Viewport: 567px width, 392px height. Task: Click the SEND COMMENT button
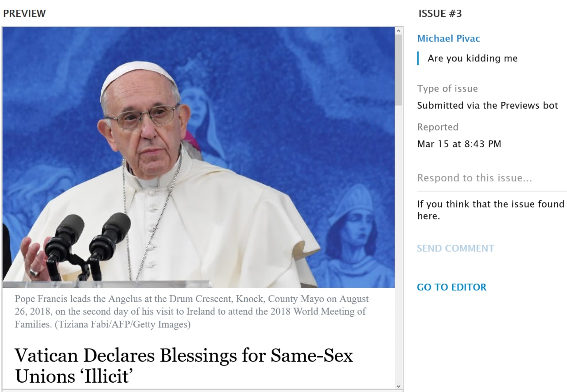pos(455,248)
